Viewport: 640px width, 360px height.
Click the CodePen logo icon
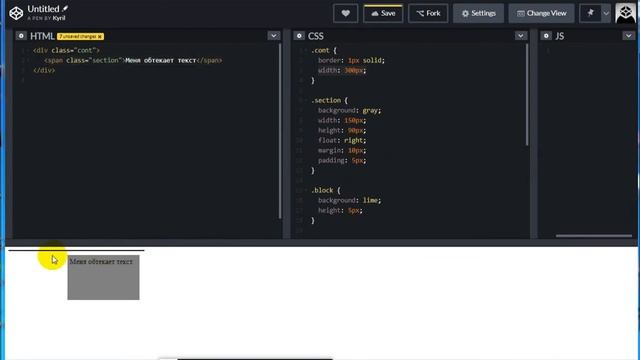pos(16,13)
